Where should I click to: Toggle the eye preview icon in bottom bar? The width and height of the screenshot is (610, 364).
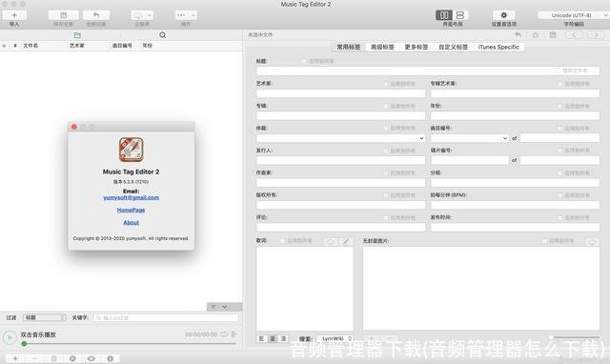tap(91, 358)
